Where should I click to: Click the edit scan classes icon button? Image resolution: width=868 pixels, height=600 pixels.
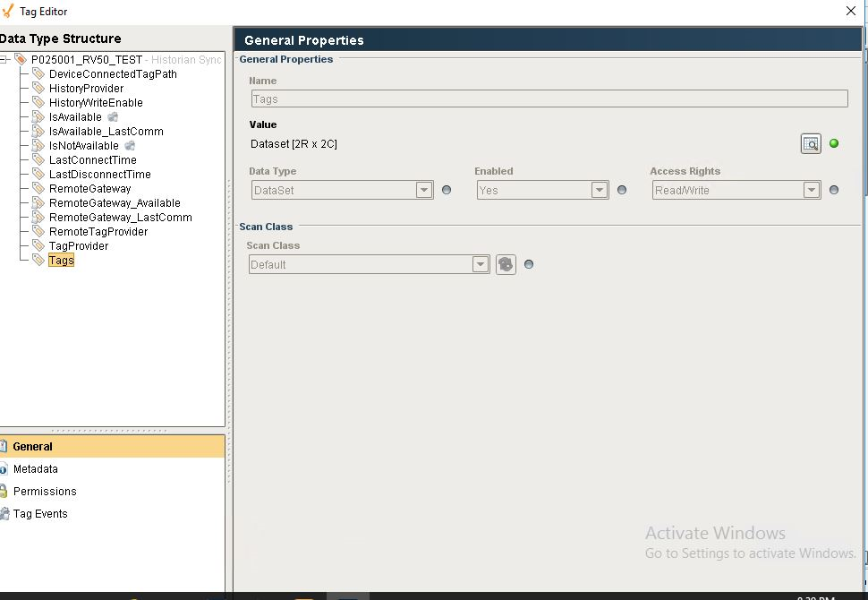click(506, 264)
